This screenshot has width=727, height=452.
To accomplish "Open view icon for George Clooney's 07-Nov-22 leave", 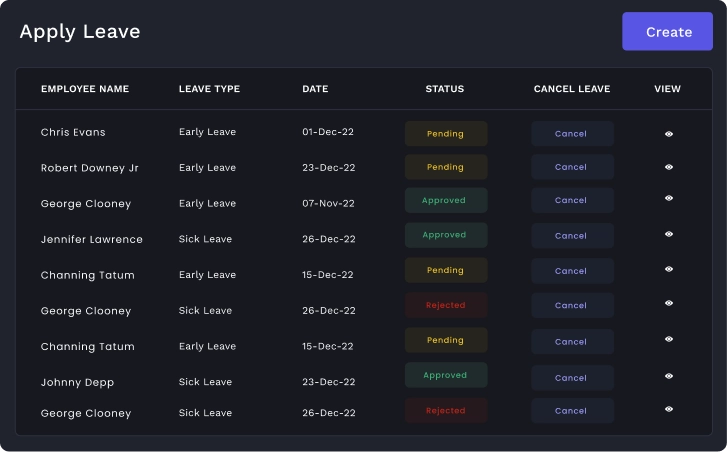I will [x=669, y=199].
